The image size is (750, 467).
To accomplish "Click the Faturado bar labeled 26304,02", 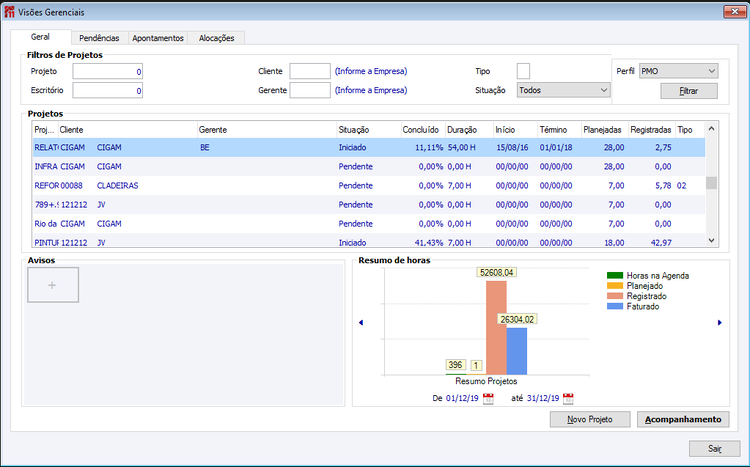I will coord(517,351).
